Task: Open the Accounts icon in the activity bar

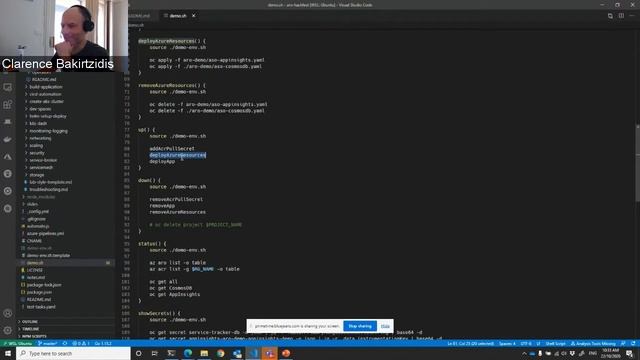Action: (7, 313)
